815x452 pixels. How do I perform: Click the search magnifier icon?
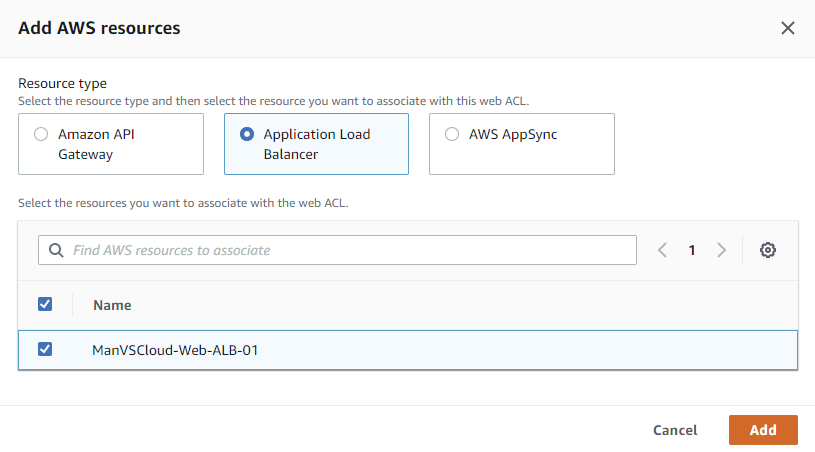[x=55, y=250]
